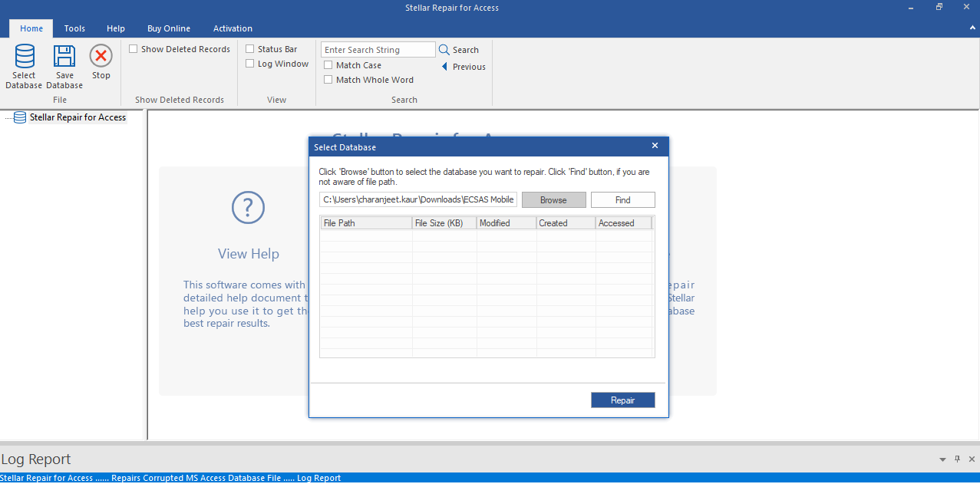Open the Buy Online tab
980x484 pixels.
pos(169,28)
